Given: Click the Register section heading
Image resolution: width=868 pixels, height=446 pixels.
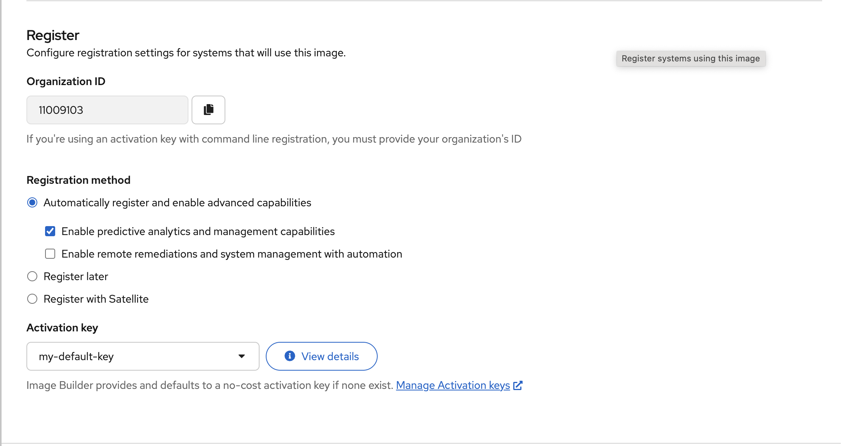Looking at the screenshot, I should [53, 35].
